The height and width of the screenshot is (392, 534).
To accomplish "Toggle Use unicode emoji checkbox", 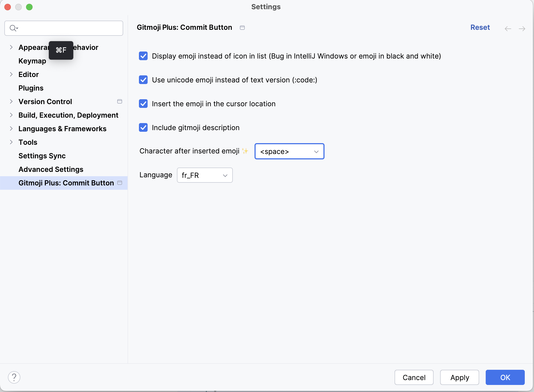I will click(x=143, y=80).
